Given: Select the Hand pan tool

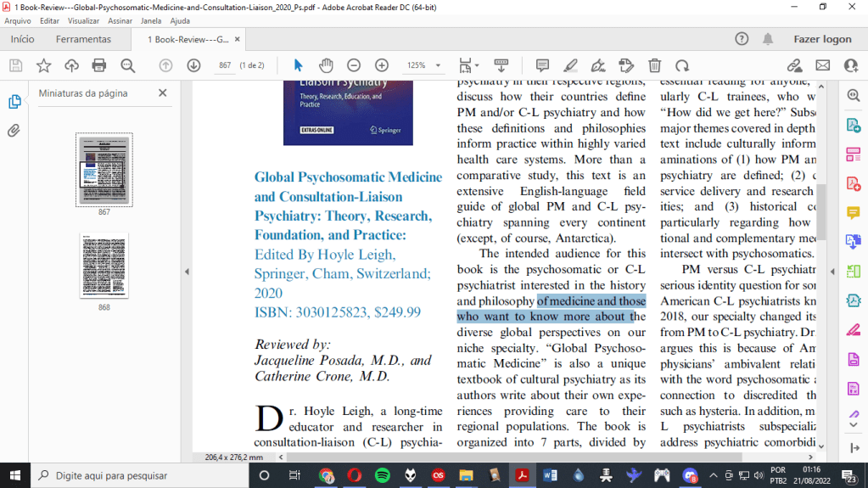Looking at the screenshot, I should [326, 65].
